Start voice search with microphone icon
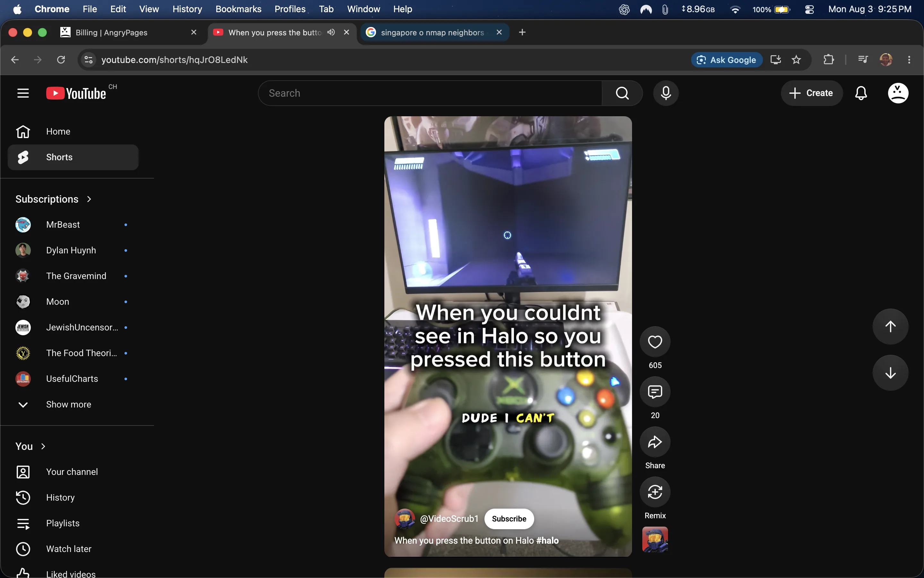The width and height of the screenshot is (924, 578). coord(665,93)
